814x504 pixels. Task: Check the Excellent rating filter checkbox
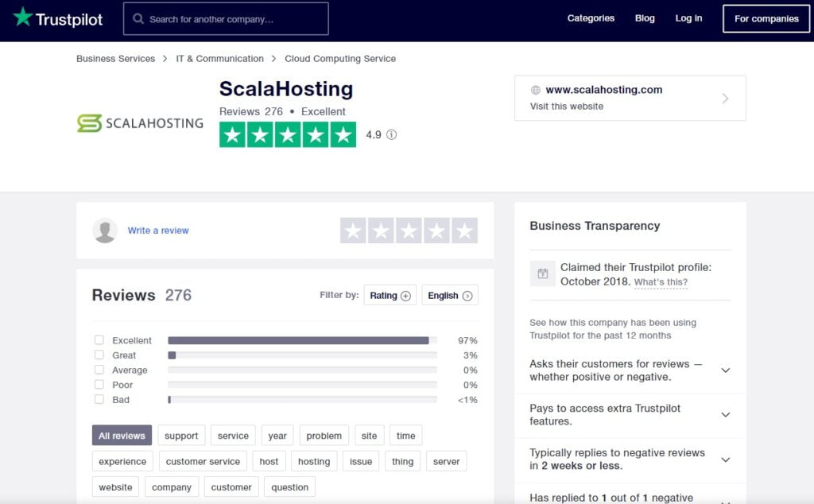click(99, 339)
